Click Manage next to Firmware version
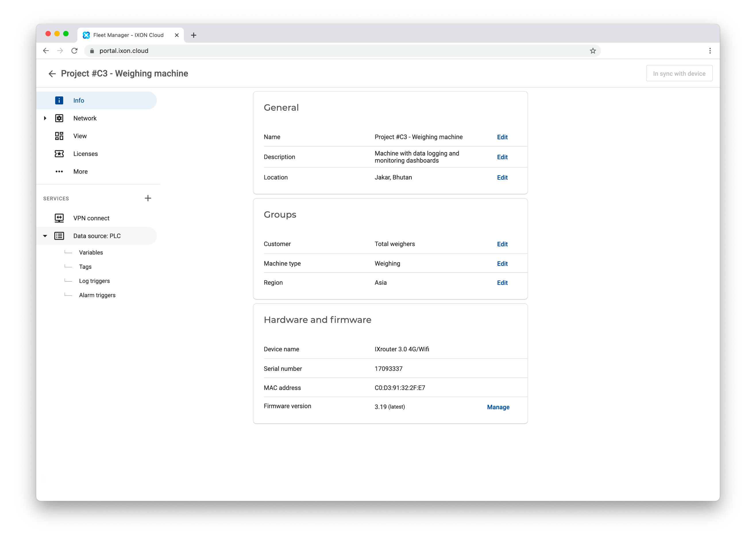Viewport: 756px width, 541px height. coord(498,407)
